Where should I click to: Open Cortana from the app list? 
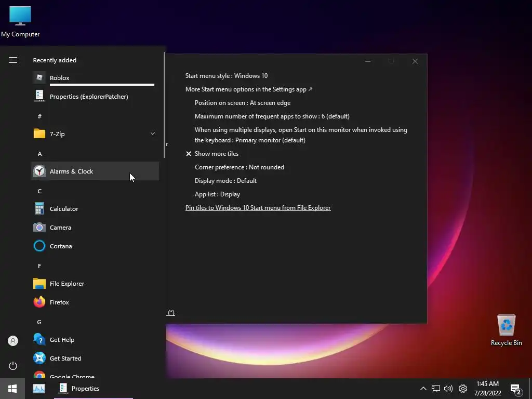click(95, 246)
